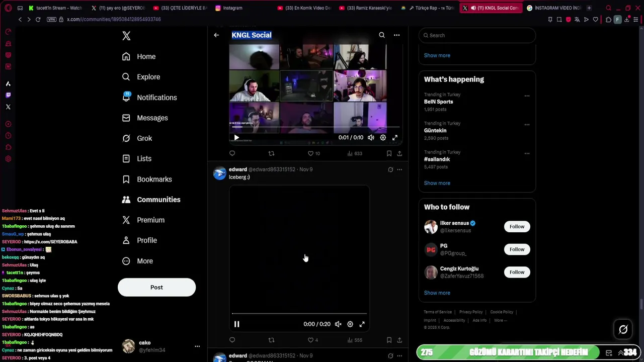
Task: Follow ilker sensus
Action: tap(517, 227)
